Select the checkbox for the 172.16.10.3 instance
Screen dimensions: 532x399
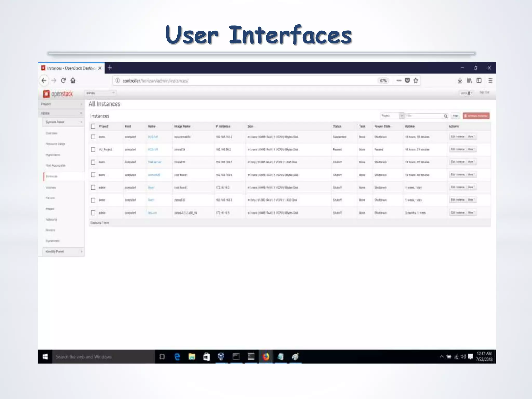tap(93, 187)
